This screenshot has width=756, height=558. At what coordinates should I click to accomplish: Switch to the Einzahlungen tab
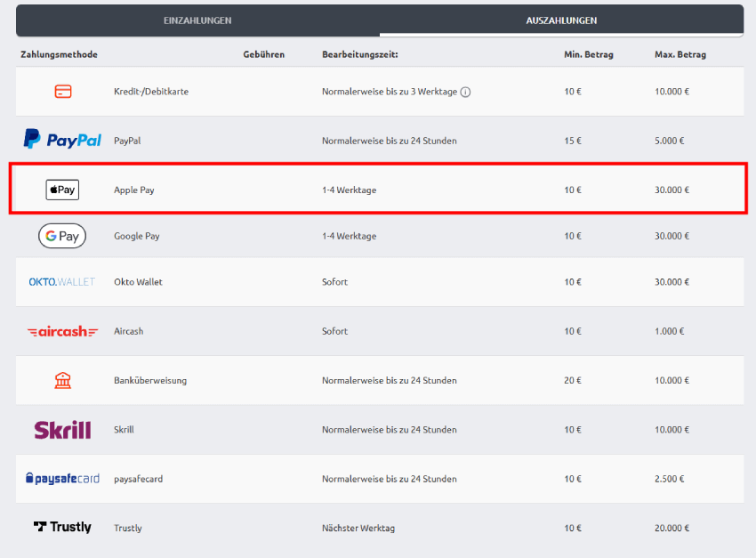pos(197,20)
